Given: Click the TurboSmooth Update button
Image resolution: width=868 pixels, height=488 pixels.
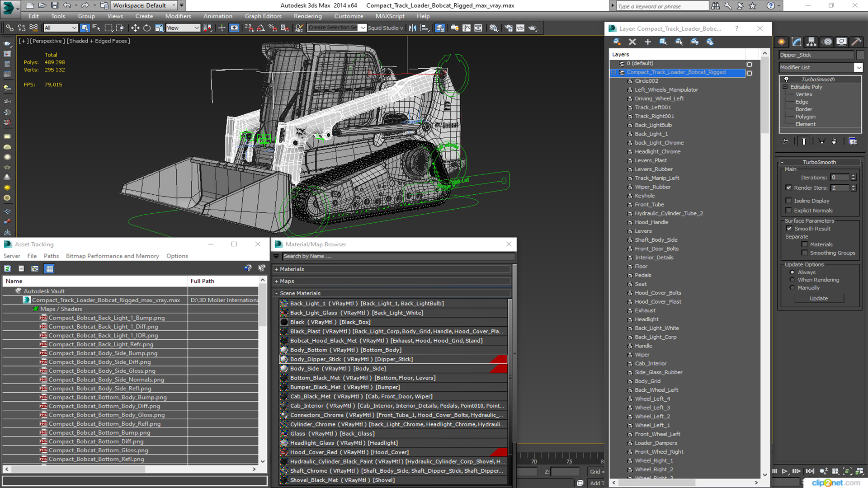Looking at the screenshot, I should pos(818,299).
